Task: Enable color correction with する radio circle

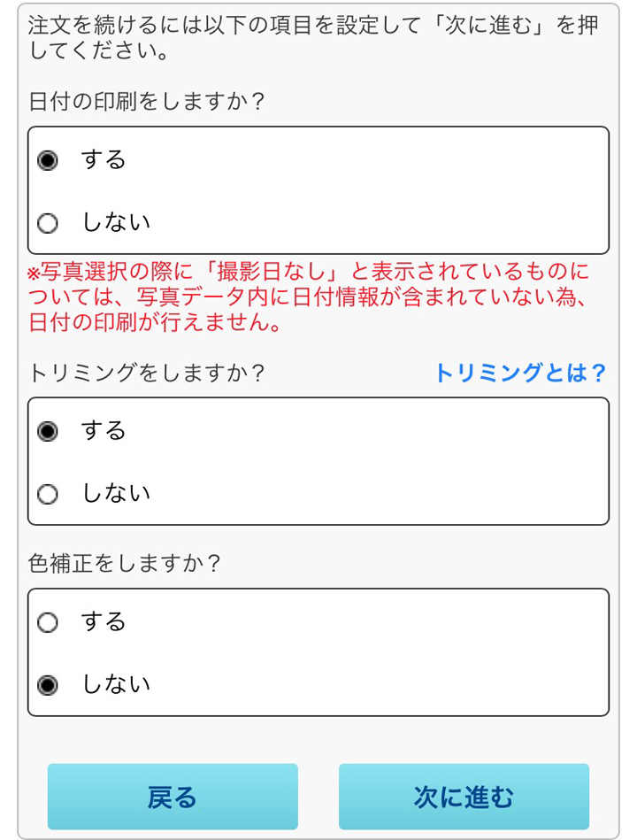Action: pos(48,623)
